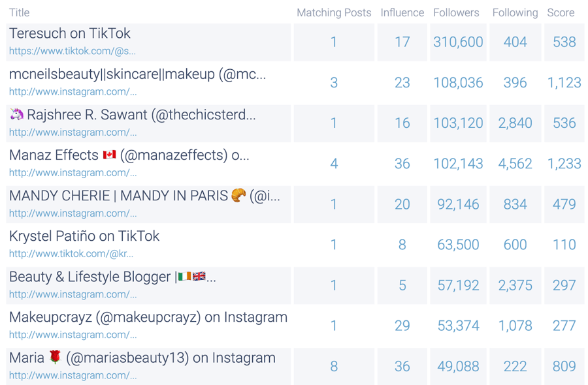Open Instagram URL under Manaz Effects

point(73,173)
